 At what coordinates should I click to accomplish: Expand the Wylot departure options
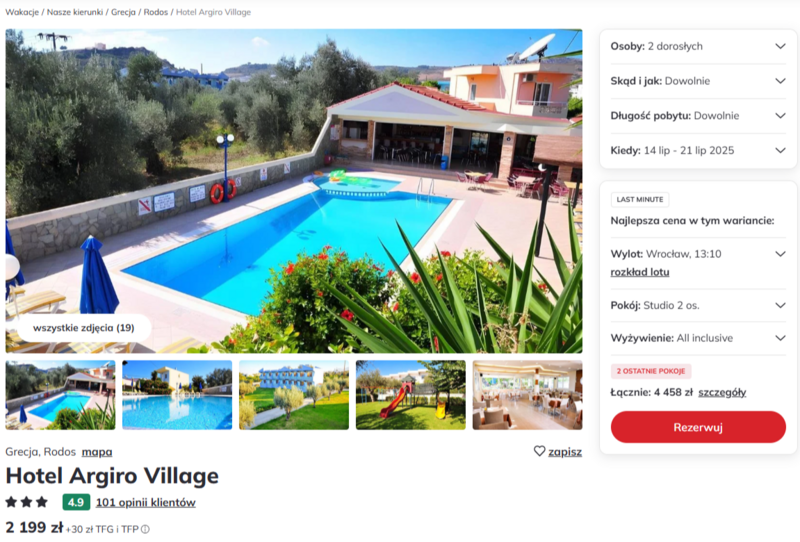coord(698,254)
